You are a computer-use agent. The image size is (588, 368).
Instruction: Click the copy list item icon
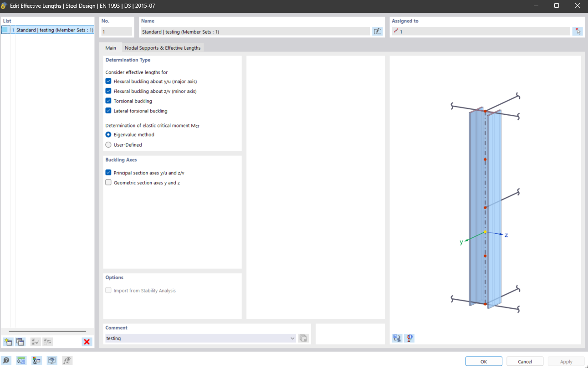[20, 342]
